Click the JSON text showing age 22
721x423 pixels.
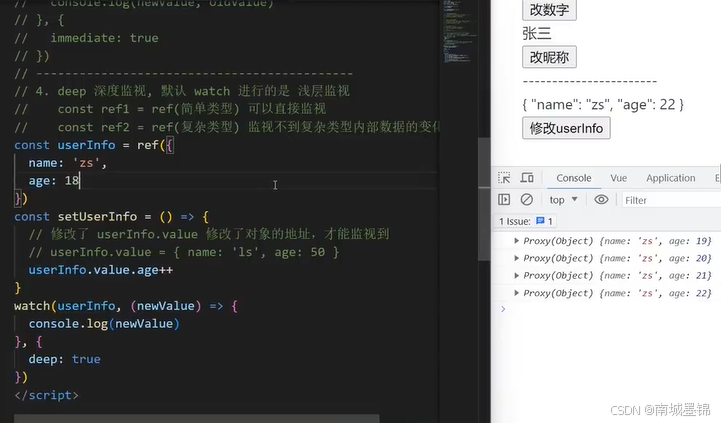(x=603, y=105)
